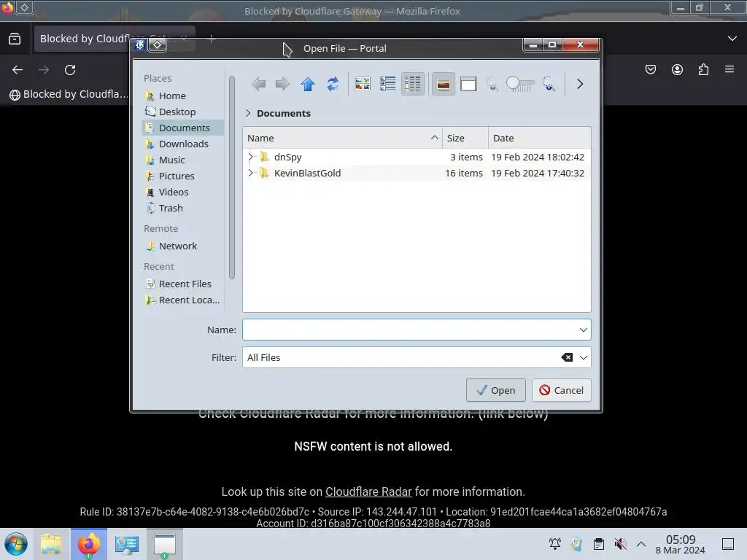Viewport: 747px width, 560px height.
Task: Toggle the Detailed tree view button
Action: click(413, 85)
